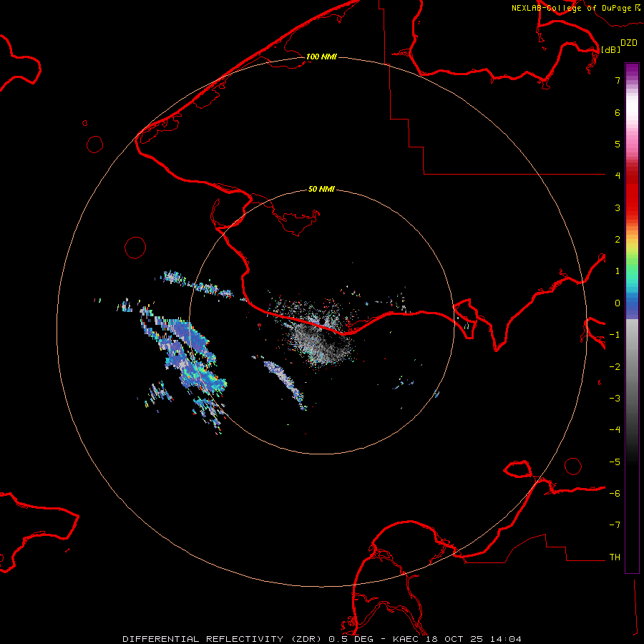
Task: Click the small outlined island near the lower right
Action: pos(518,469)
